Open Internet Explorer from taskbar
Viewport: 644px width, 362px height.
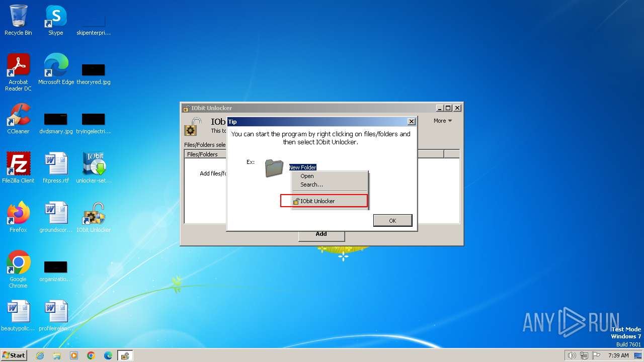coord(40,355)
